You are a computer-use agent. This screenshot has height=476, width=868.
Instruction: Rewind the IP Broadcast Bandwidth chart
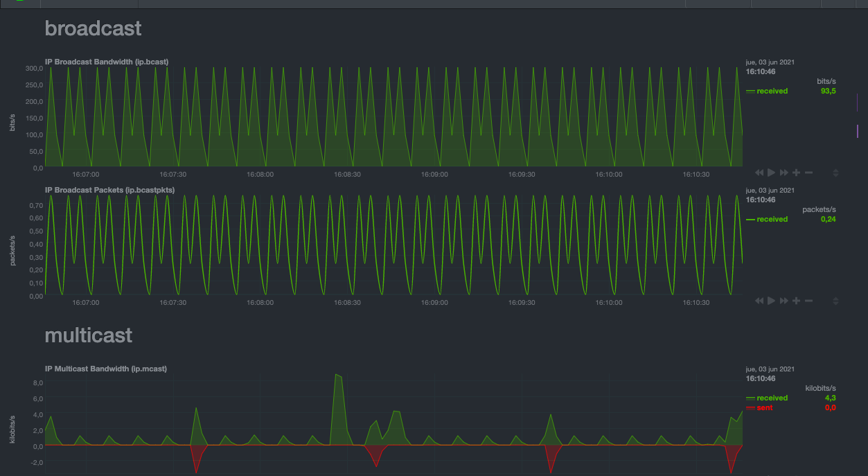pyautogui.click(x=759, y=173)
